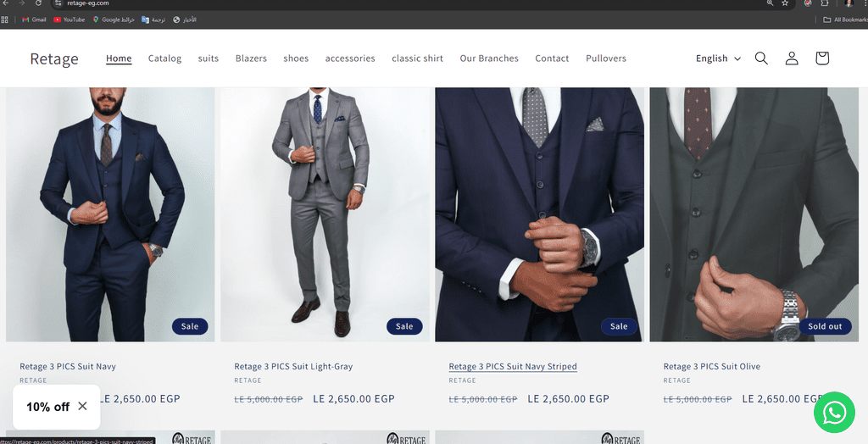Reload the page with refresh icon
868x444 pixels.
[38, 3]
